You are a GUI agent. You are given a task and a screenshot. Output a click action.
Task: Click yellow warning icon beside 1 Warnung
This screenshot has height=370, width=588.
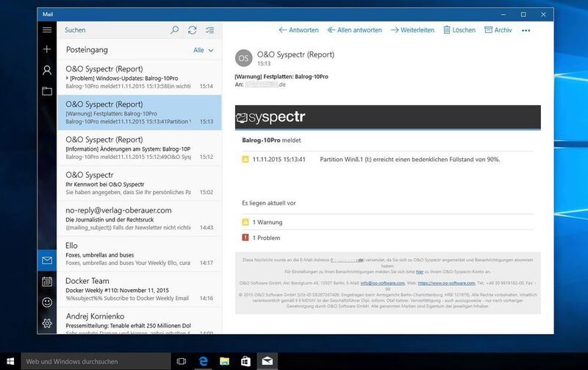click(x=245, y=222)
